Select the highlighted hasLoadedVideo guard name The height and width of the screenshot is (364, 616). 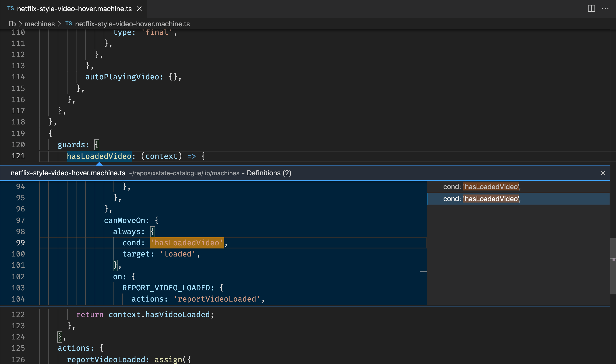click(99, 156)
